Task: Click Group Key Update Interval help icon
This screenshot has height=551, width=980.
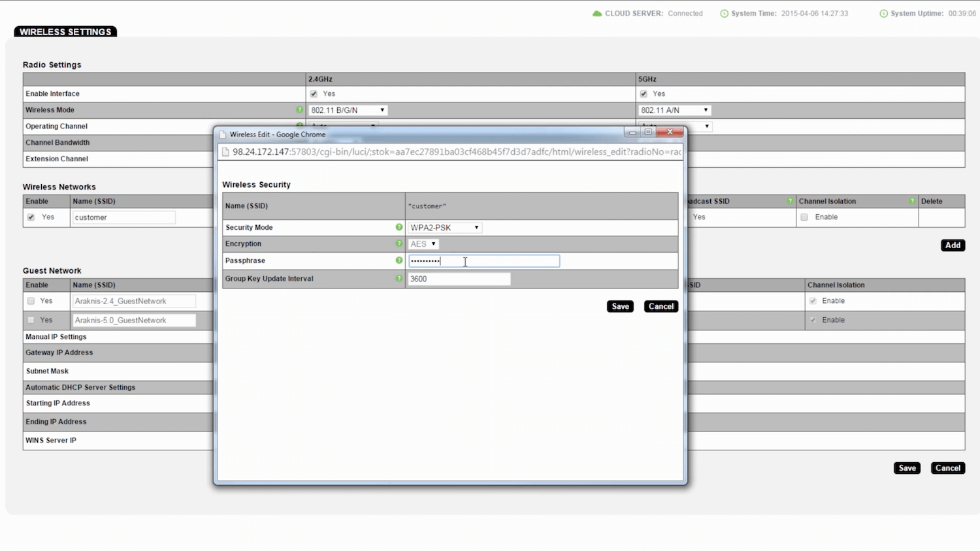Action: pos(399,279)
